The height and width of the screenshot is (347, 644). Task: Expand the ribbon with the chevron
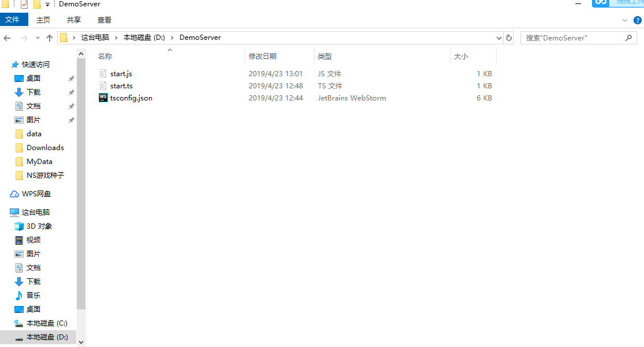pos(625,20)
